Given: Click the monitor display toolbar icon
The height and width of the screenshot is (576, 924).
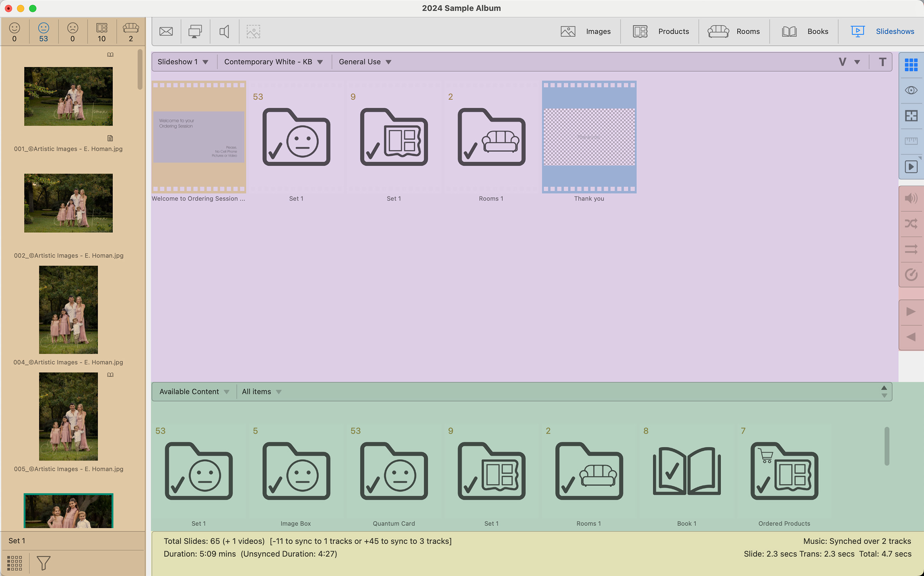Looking at the screenshot, I should (x=195, y=31).
